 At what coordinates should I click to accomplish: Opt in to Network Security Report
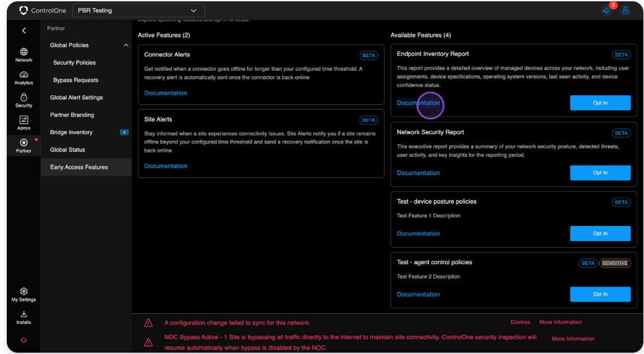[x=600, y=173]
